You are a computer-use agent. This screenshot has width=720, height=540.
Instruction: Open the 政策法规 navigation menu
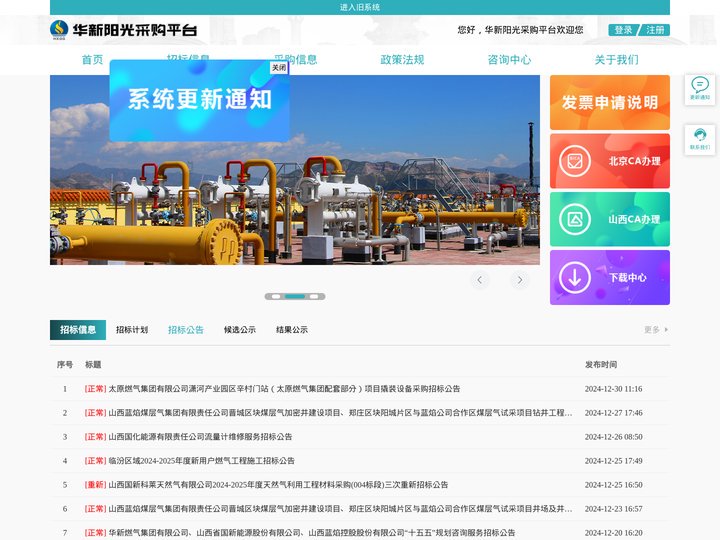pyautogui.click(x=402, y=60)
